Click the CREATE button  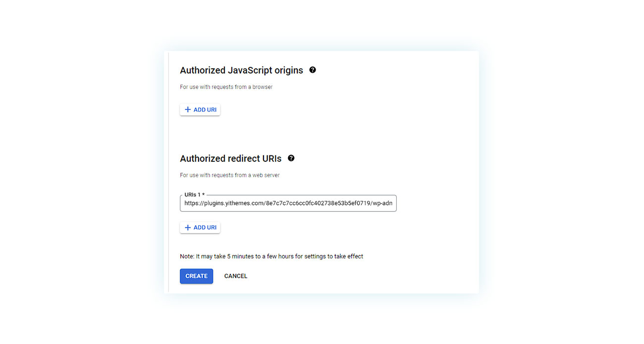[196, 276]
